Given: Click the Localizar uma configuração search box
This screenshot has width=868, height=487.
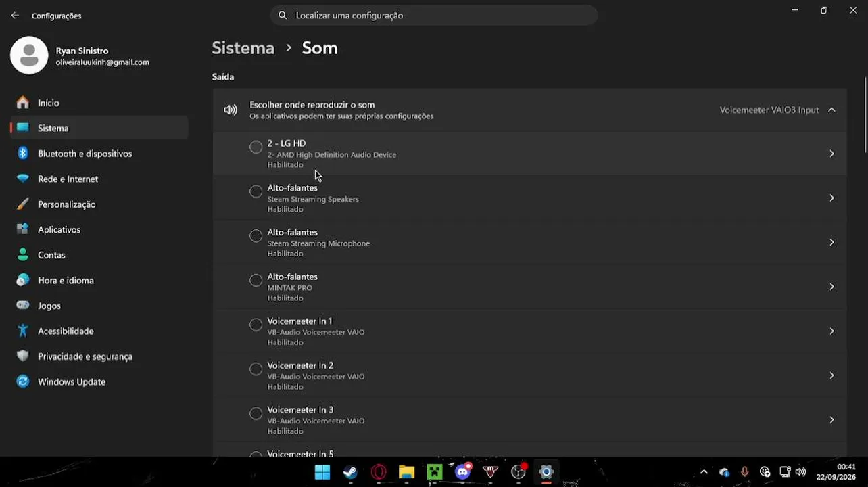Looking at the screenshot, I should point(433,15).
